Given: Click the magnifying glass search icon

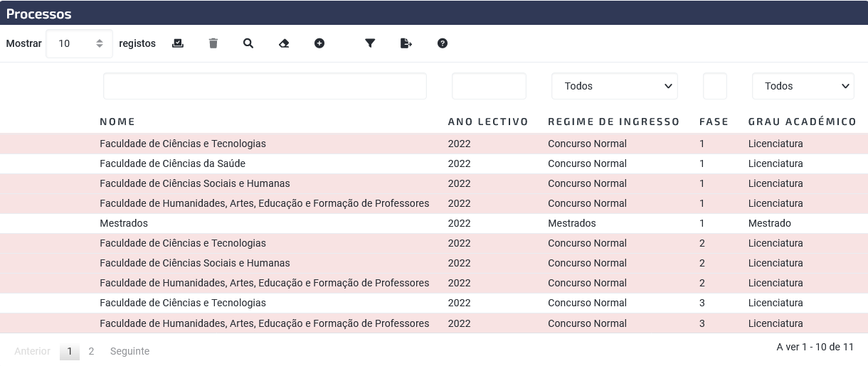Looking at the screenshot, I should point(248,43).
